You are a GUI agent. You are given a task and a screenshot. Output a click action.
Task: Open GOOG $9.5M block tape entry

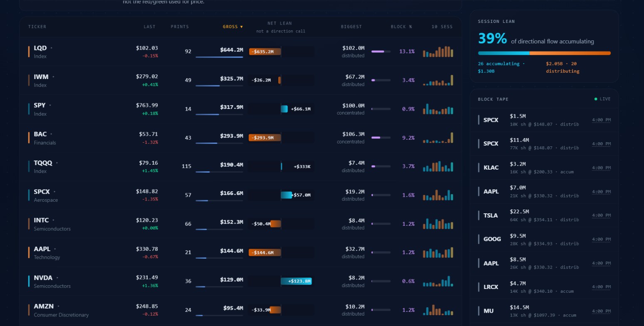[x=544, y=240]
